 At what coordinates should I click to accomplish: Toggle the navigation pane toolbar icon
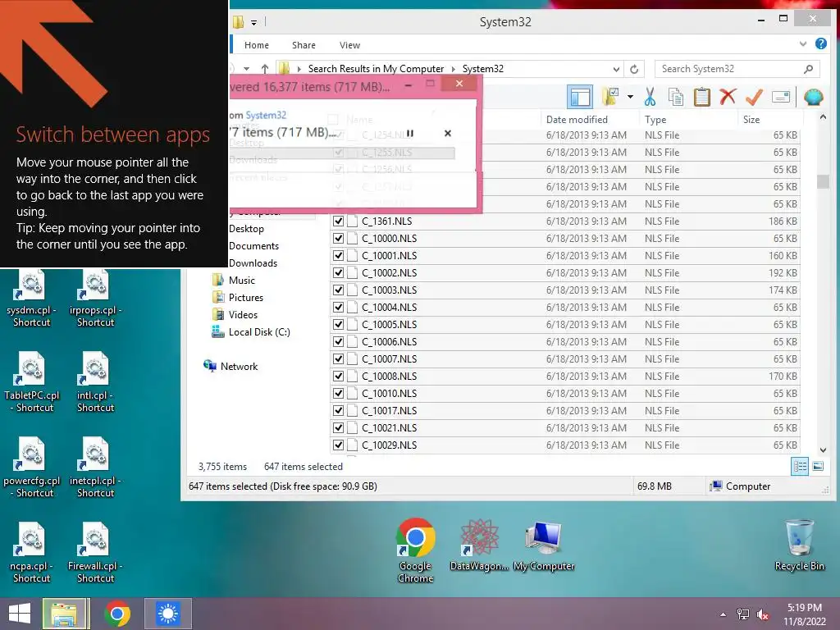tap(580, 97)
